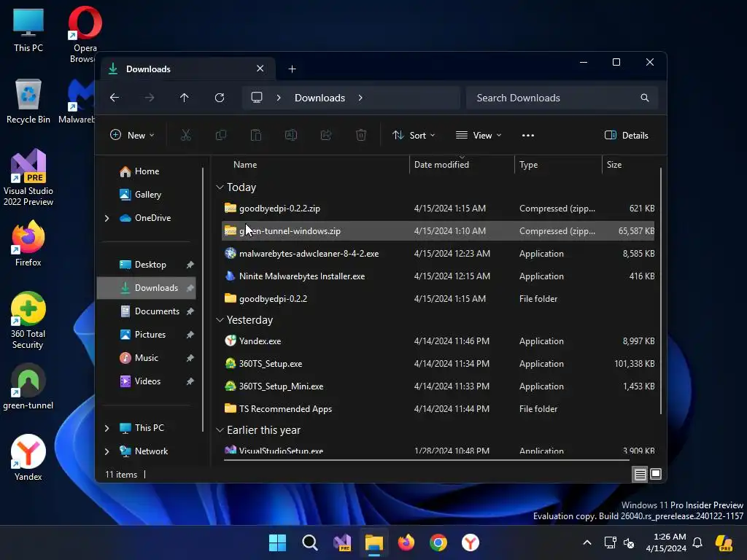This screenshot has width=747, height=560.
Task: Select 360TS_Setup.exe file
Action: [438, 364]
